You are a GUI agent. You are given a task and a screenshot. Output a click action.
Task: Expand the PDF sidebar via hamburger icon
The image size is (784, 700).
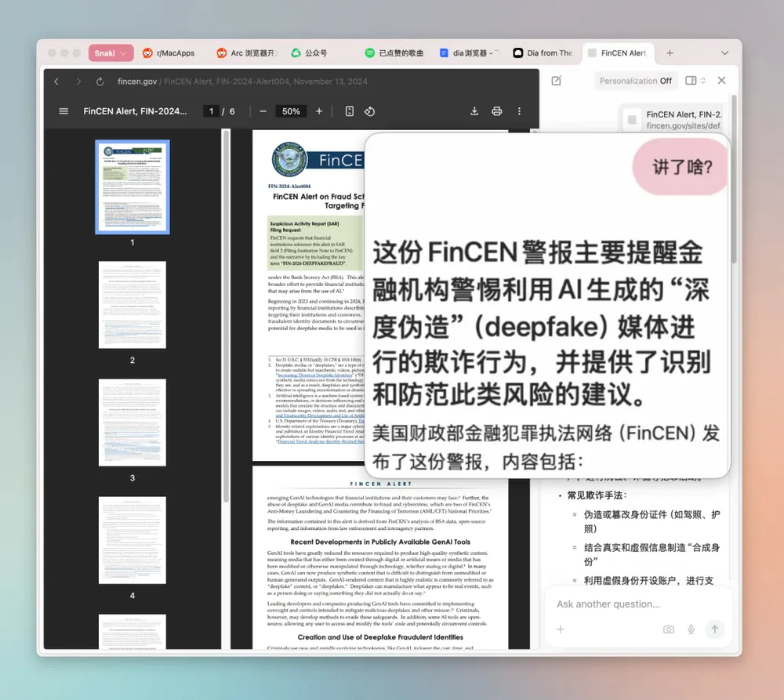click(x=63, y=111)
